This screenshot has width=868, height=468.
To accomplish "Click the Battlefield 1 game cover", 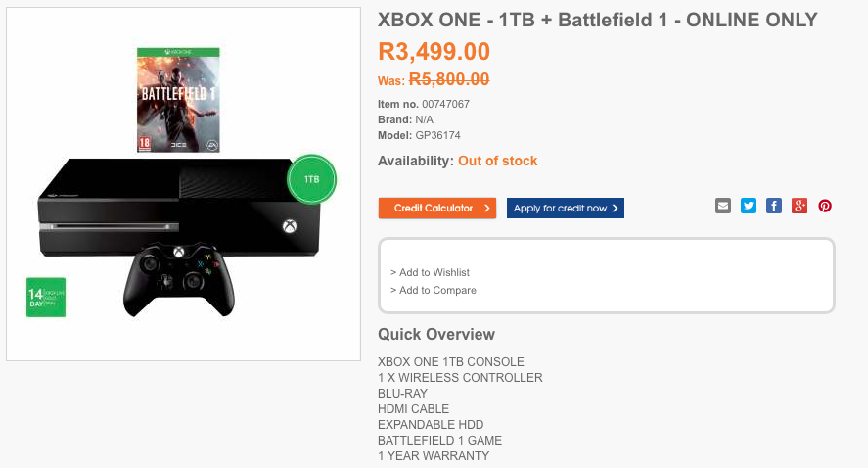I will coord(178,100).
